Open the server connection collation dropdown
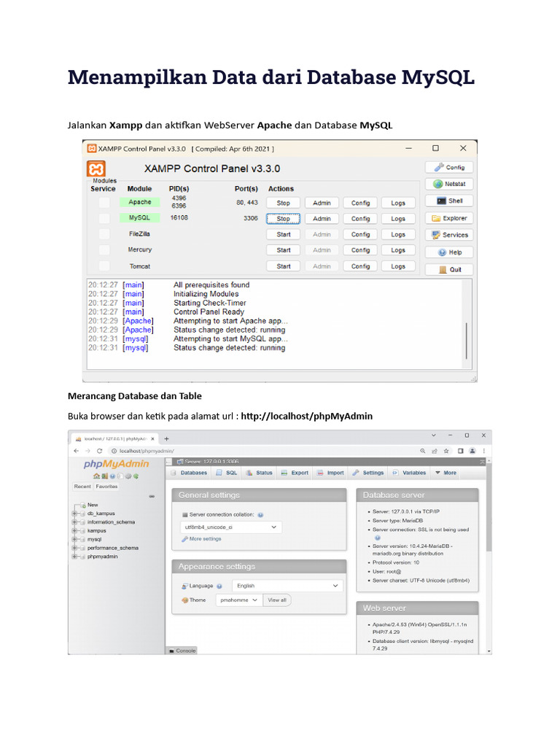The width and height of the screenshot is (560, 747). (x=230, y=526)
